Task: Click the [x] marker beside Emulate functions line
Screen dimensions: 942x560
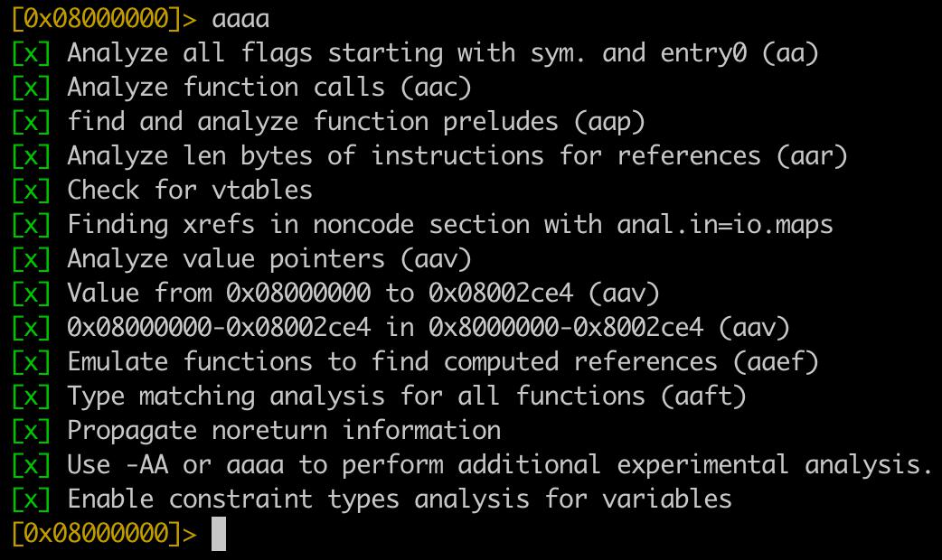Action: coord(32,362)
